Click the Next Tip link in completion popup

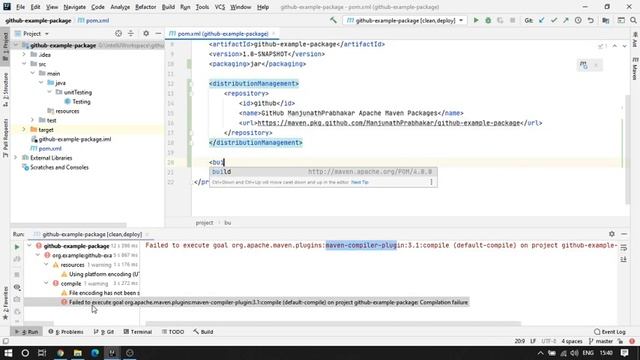pos(360,182)
